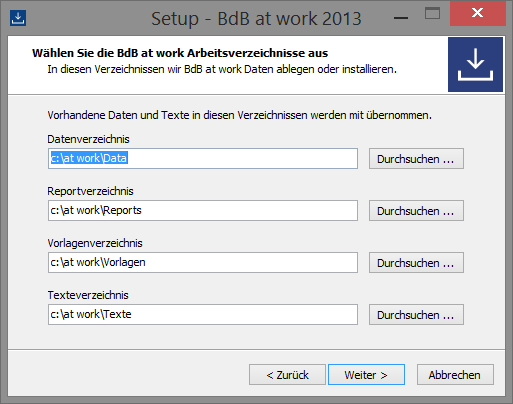Continue with the Weiter button
Image resolution: width=513 pixels, height=404 pixels.
click(366, 375)
